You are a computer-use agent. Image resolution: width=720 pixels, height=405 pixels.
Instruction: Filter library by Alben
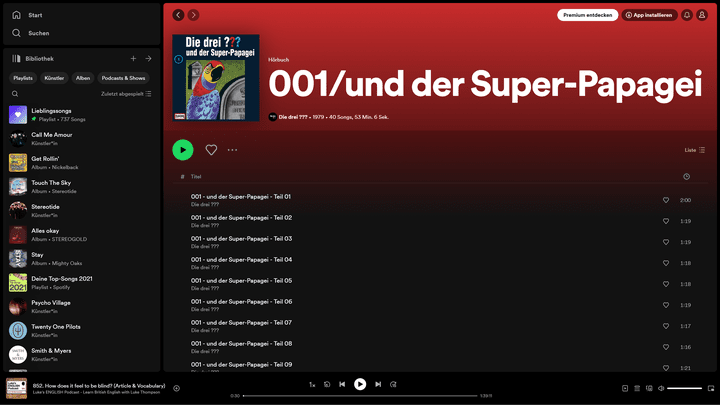pos(83,78)
